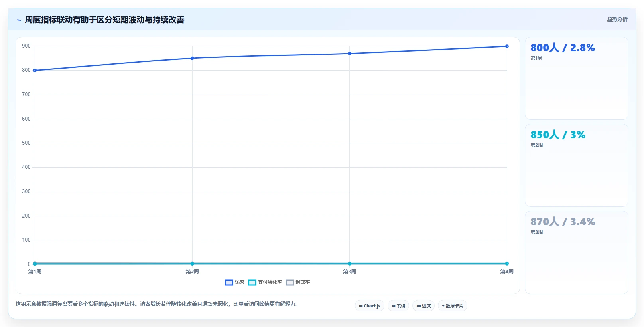Select the 数据卡片 tag
This screenshot has width=644, height=327.
click(453, 306)
